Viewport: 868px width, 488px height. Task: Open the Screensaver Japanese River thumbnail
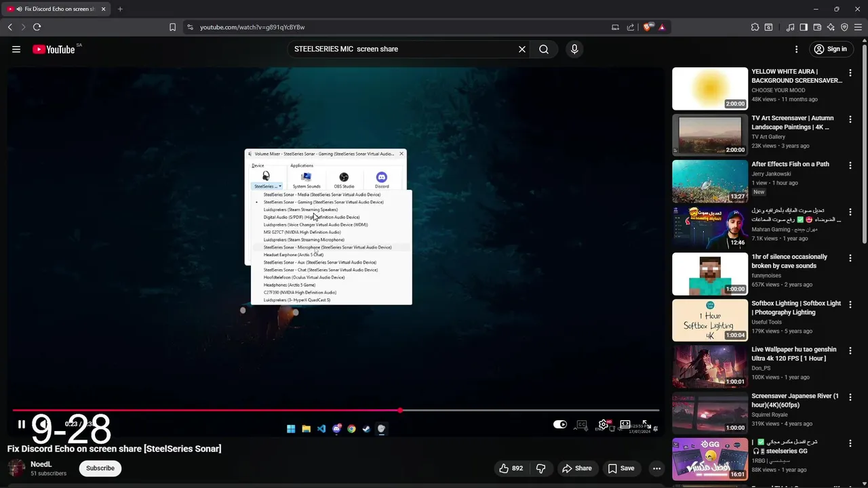click(710, 413)
